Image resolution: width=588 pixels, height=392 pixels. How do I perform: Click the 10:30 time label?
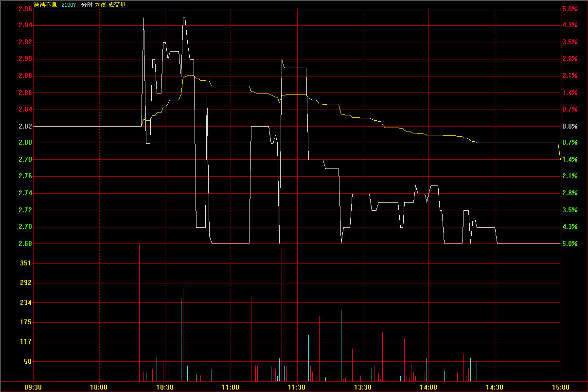(x=165, y=388)
